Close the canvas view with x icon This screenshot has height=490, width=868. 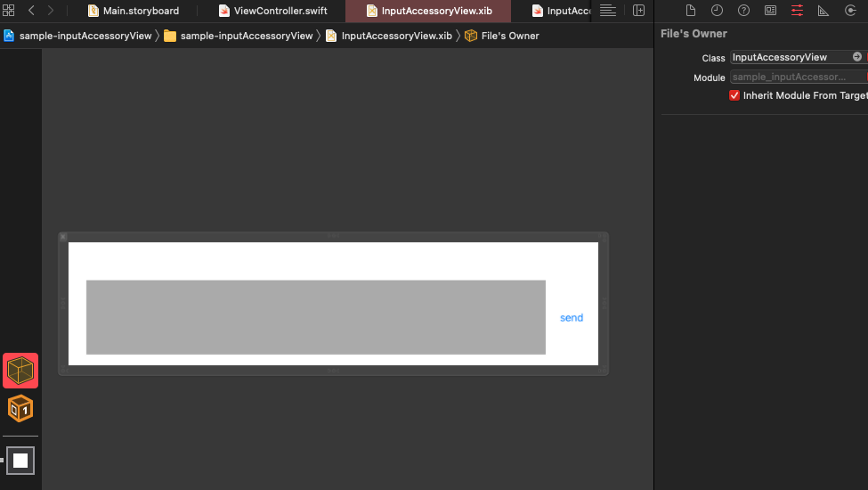(63, 237)
